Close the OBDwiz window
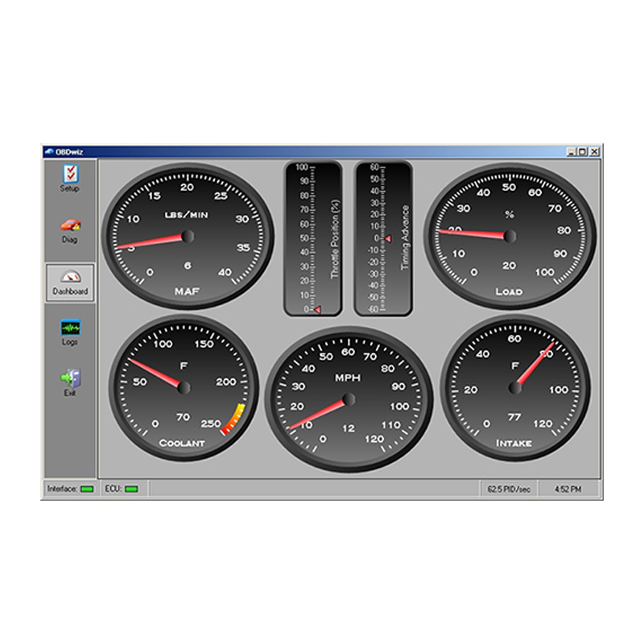 click(594, 152)
